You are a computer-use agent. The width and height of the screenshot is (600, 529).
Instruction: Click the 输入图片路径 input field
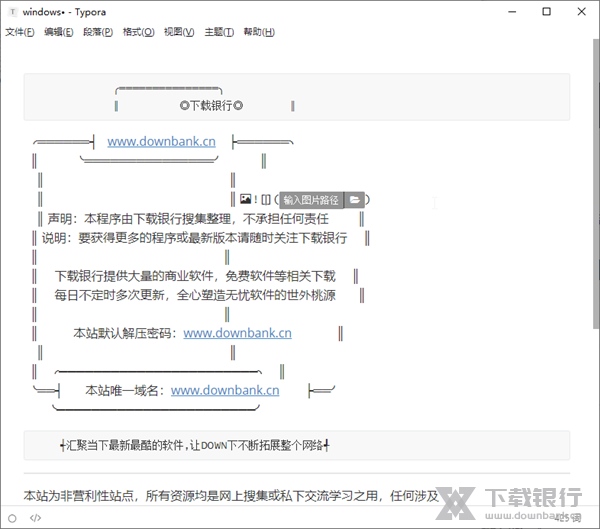click(310, 200)
